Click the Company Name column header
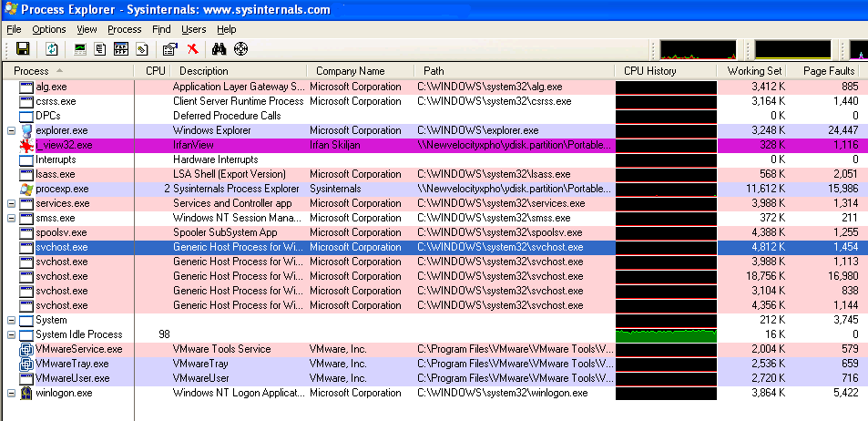The image size is (868, 421). coord(350,71)
